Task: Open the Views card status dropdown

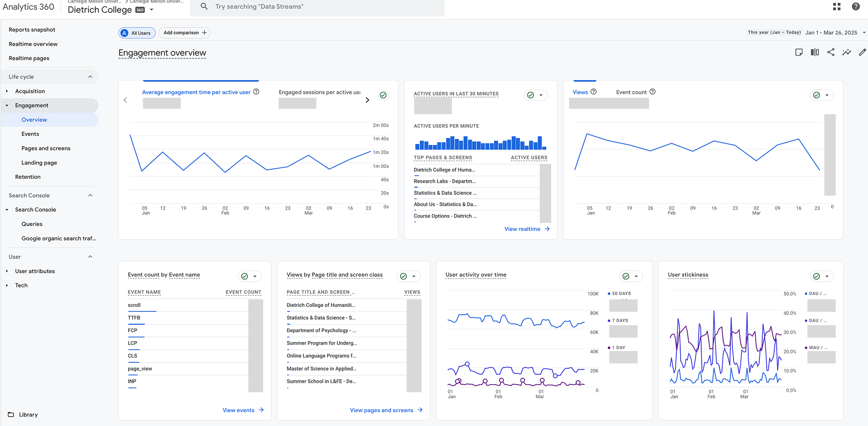Action: coord(822,95)
